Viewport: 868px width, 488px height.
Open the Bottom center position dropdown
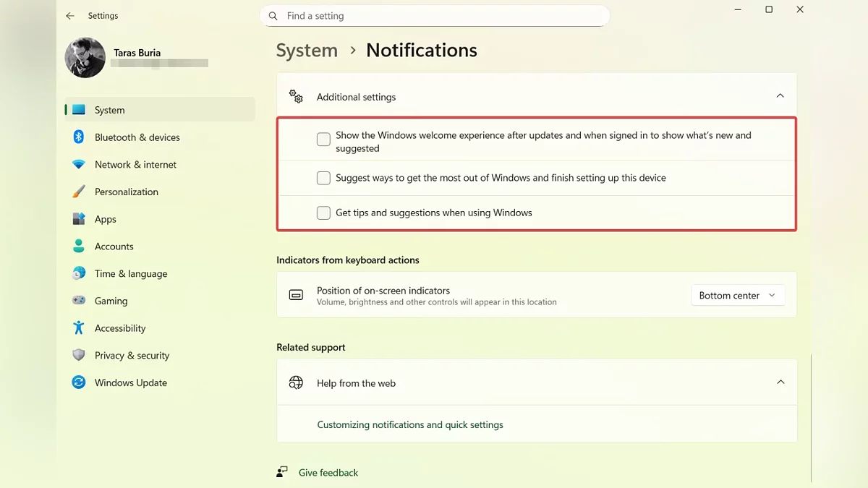737,296
